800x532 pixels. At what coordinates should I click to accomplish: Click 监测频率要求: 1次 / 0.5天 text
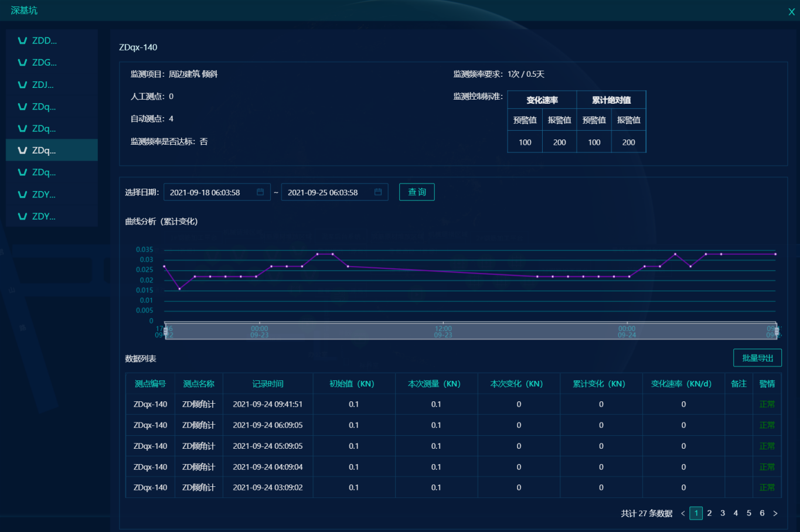499,74
